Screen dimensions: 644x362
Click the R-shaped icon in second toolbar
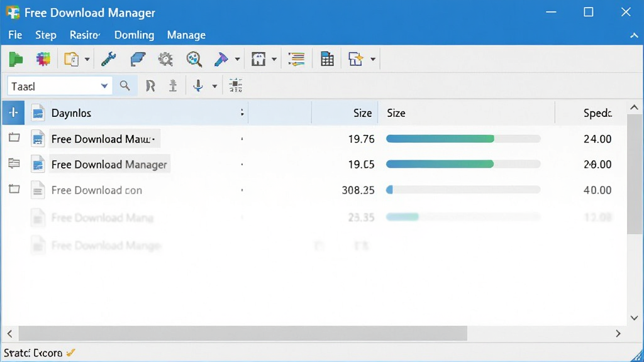coord(150,85)
